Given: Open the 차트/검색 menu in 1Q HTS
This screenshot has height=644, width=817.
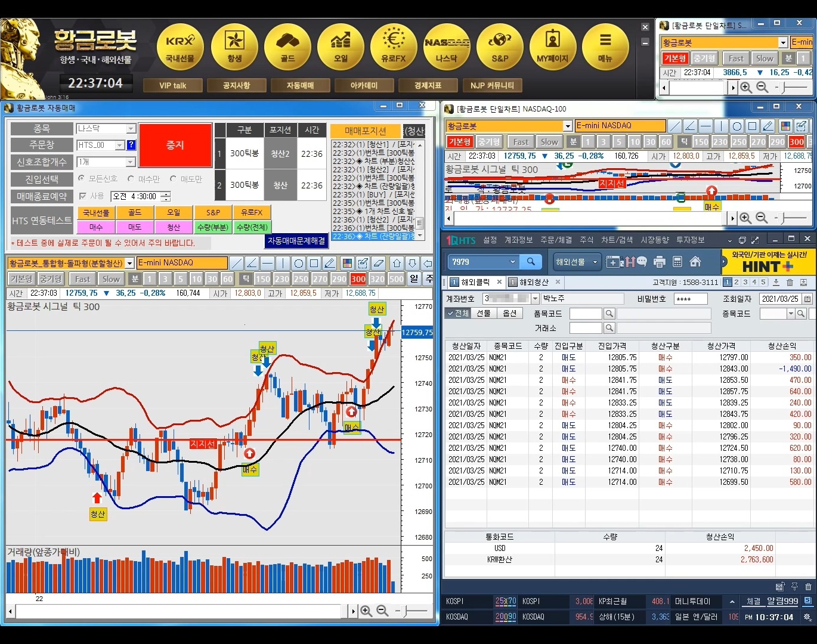Looking at the screenshot, I should (617, 240).
